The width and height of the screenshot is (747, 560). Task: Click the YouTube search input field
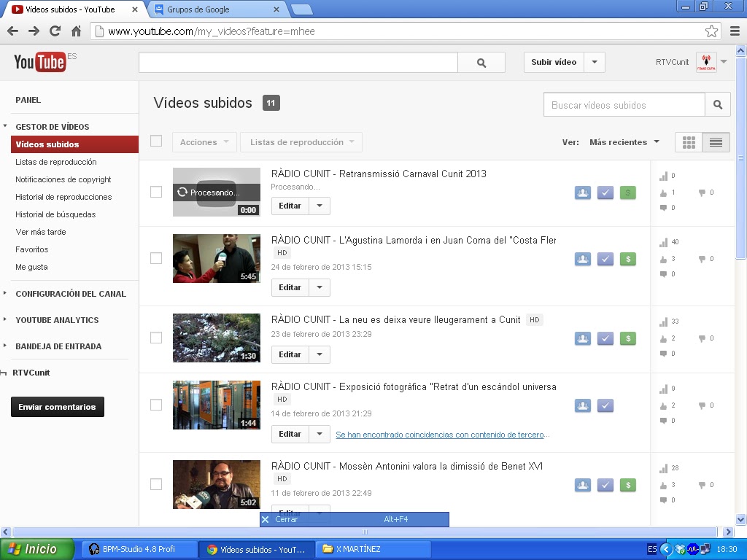298,63
